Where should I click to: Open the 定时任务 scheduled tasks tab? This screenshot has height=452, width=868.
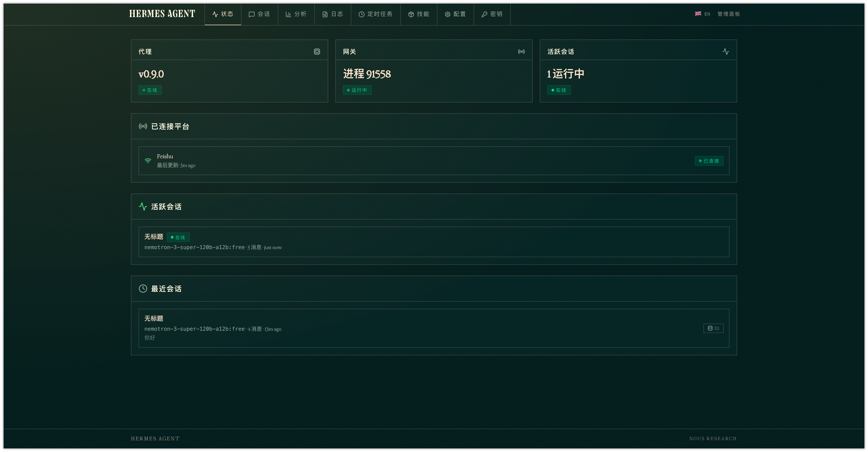pos(375,14)
